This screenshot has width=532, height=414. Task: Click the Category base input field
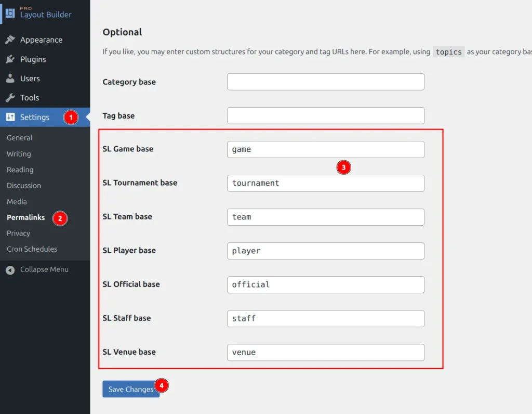(x=326, y=82)
